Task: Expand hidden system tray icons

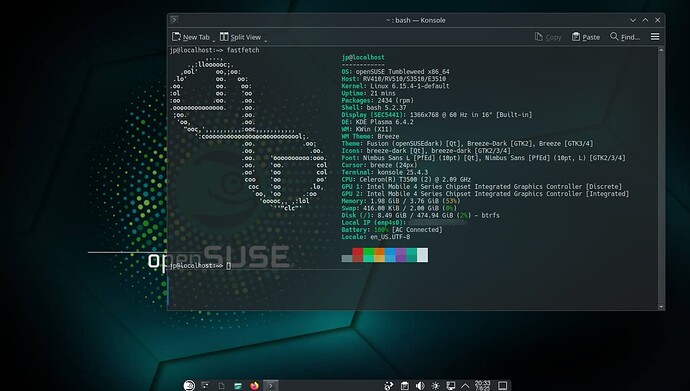Action: (x=465, y=386)
